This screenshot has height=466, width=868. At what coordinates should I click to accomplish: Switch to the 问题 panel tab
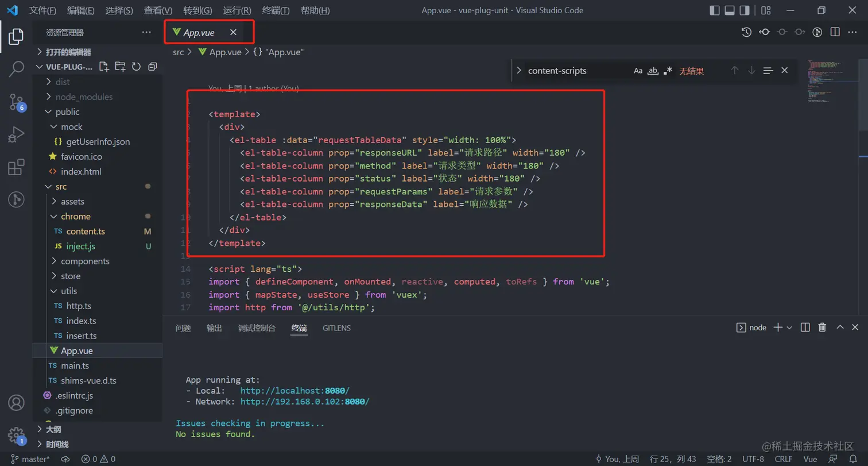[x=183, y=328]
